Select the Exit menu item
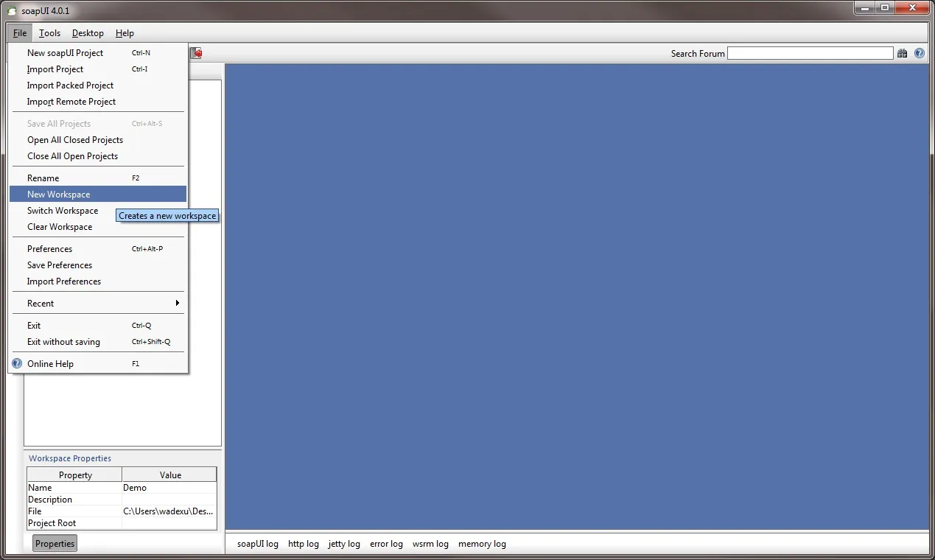The image size is (935, 560). pos(98,326)
